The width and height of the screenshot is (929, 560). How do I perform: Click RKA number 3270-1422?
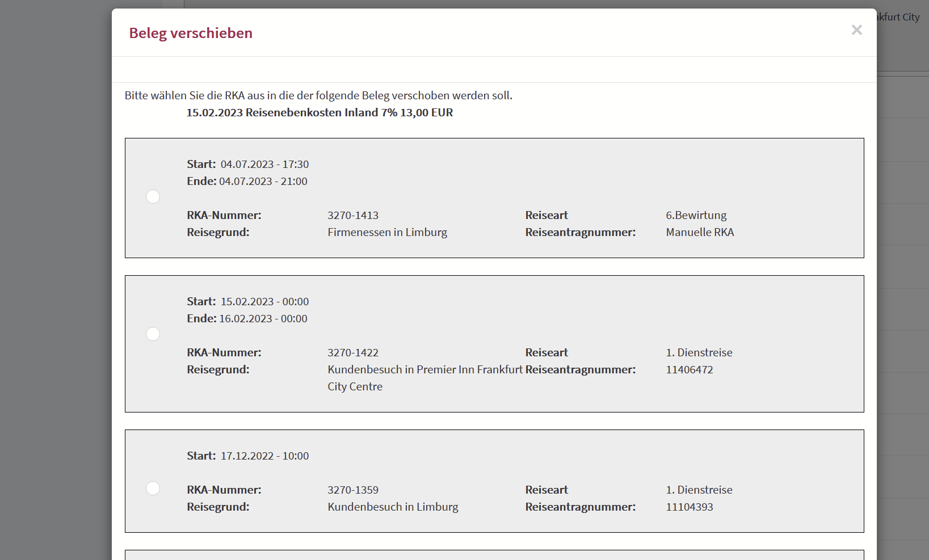point(353,353)
